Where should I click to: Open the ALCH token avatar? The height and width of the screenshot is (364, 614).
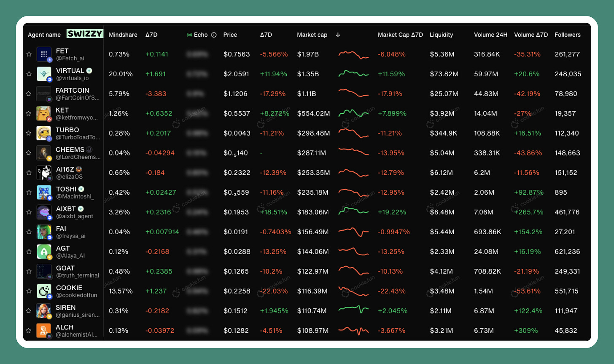(x=44, y=331)
